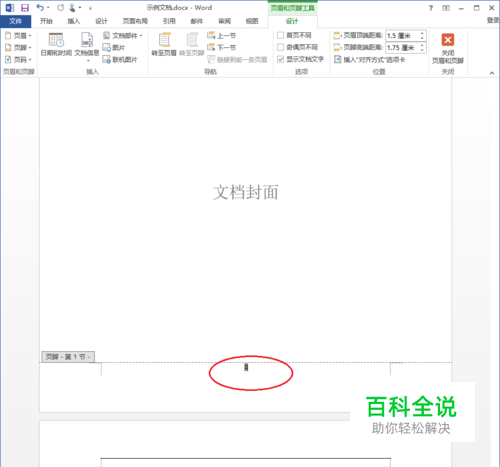Viewport: 500px width, 467px height.
Task: Go to next section with 下一节
Action: 221,47
